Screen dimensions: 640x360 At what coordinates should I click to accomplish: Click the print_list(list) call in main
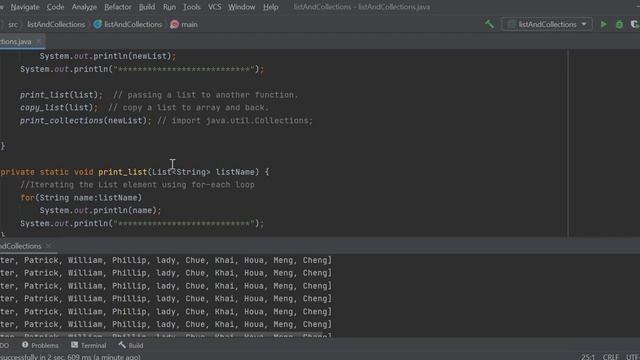click(61, 95)
